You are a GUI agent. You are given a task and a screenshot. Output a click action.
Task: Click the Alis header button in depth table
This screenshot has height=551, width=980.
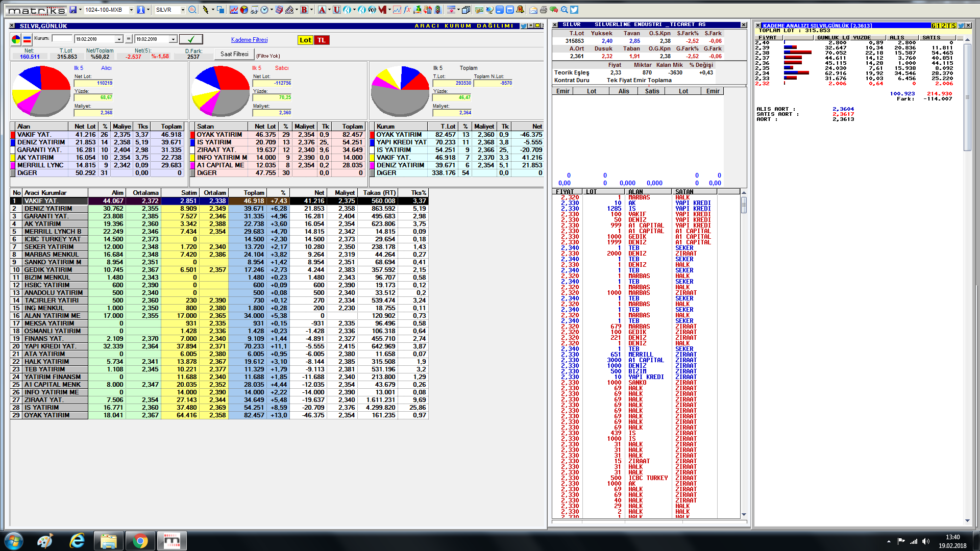(624, 91)
